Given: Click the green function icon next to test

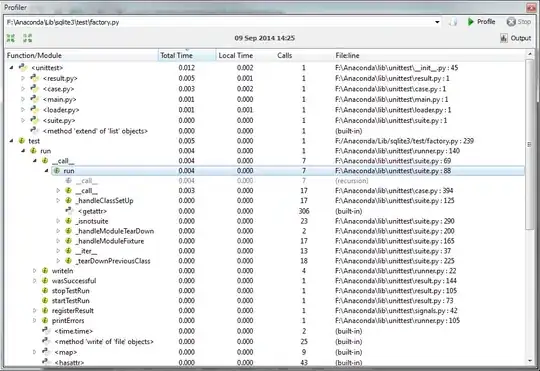Looking at the screenshot, I should pos(22,141).
